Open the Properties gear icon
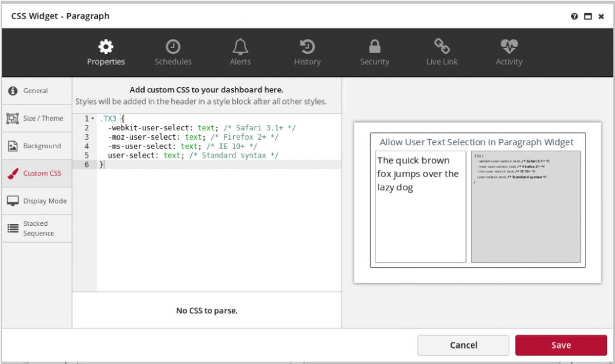Image resolution: width=615 pixels, height=364 pixels. coord(106,47)
